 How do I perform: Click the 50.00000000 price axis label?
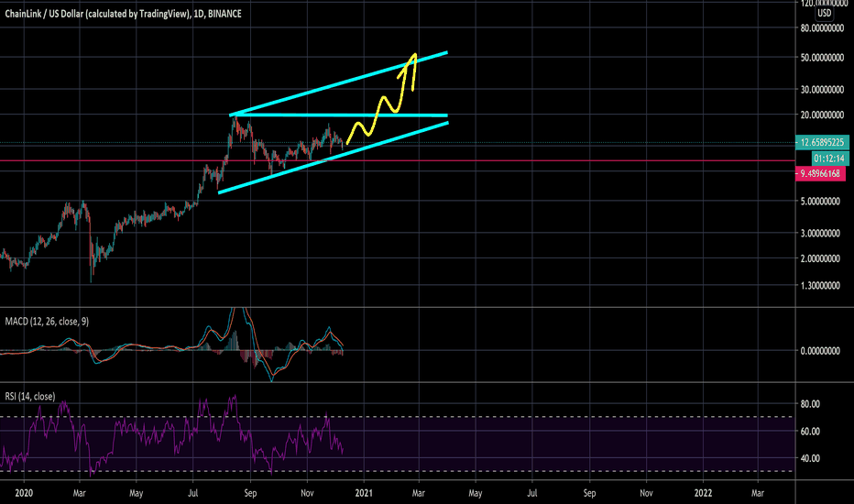pyautogui.click(x=822, y=57)
